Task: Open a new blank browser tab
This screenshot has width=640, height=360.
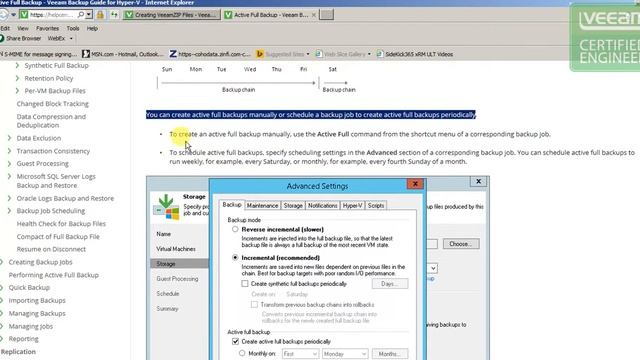Action: [326, 15]
